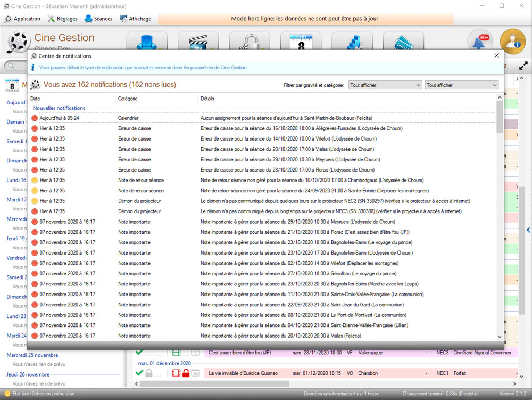Open the Séances menu
The width and height of the screenshot is (532, 400).
tap(98, 19)
